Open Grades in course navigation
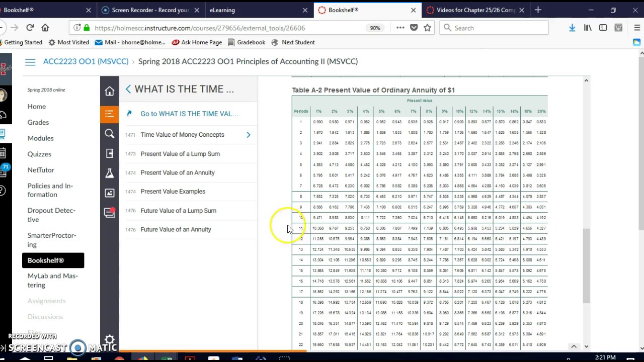Image resolution: width=644 pixels, height=362 pixels. [x=38, y=122]
